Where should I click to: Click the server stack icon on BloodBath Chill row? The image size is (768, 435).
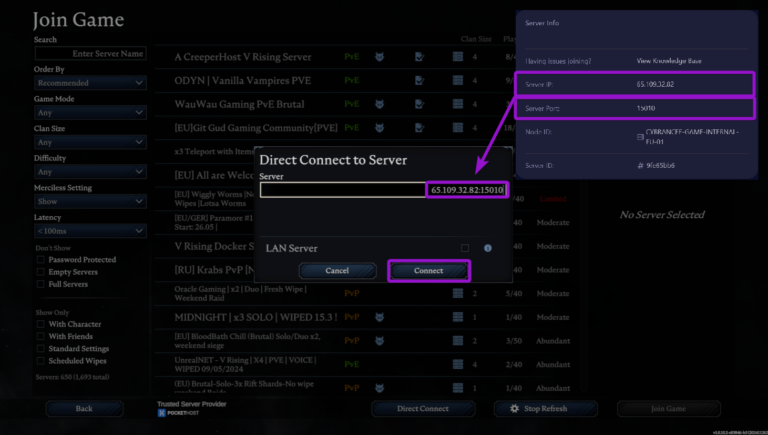(x=458, y=340)
